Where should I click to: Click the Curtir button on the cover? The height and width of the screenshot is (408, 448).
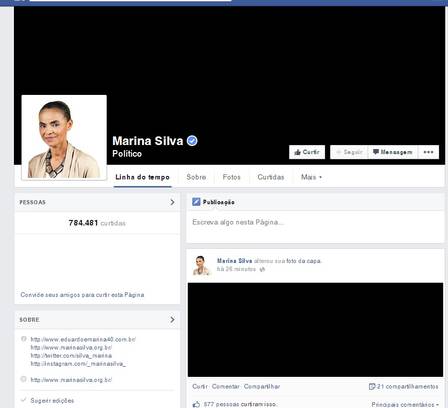307,152
